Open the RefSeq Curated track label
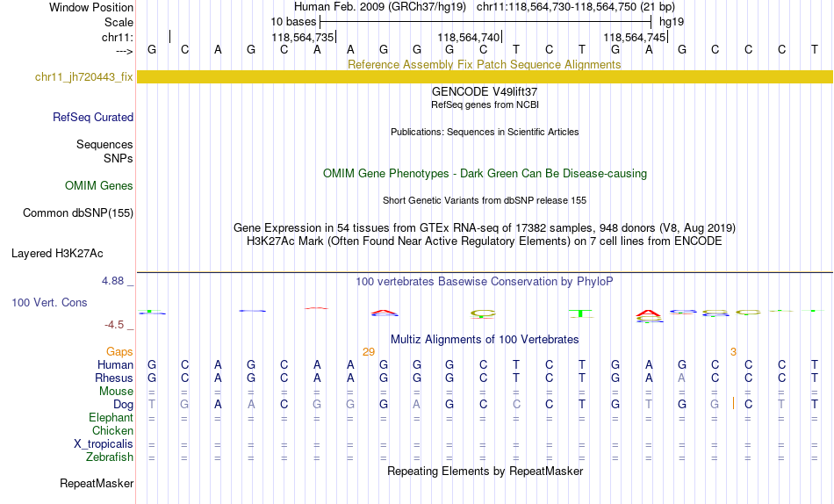834x504 pixels. [92, 117]
